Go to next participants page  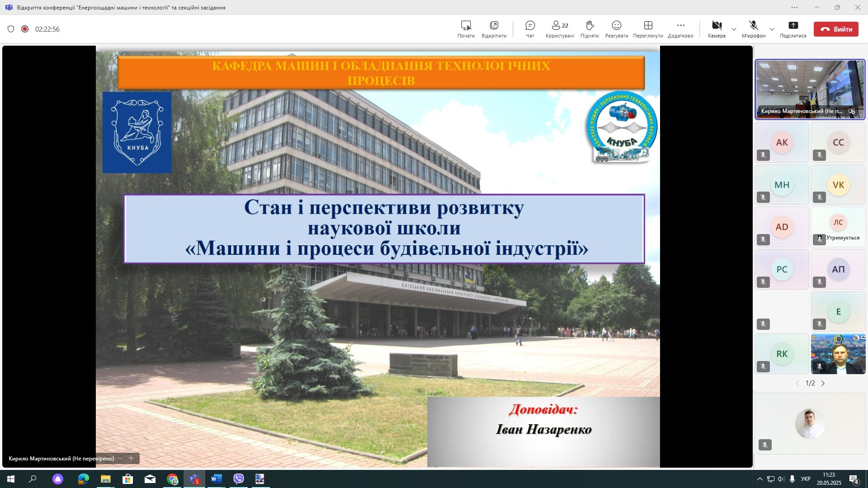pos(823,383)
